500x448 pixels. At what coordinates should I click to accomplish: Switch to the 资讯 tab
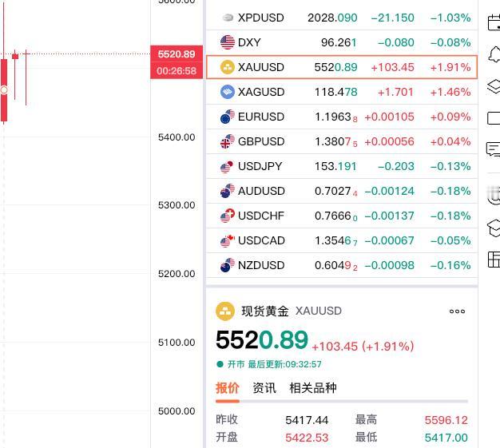264,388
